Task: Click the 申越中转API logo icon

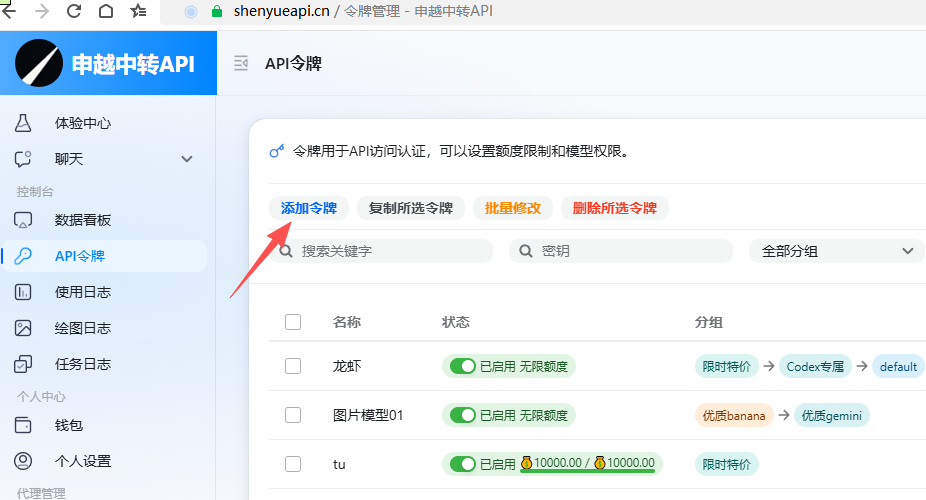Action: coord(38,64)
